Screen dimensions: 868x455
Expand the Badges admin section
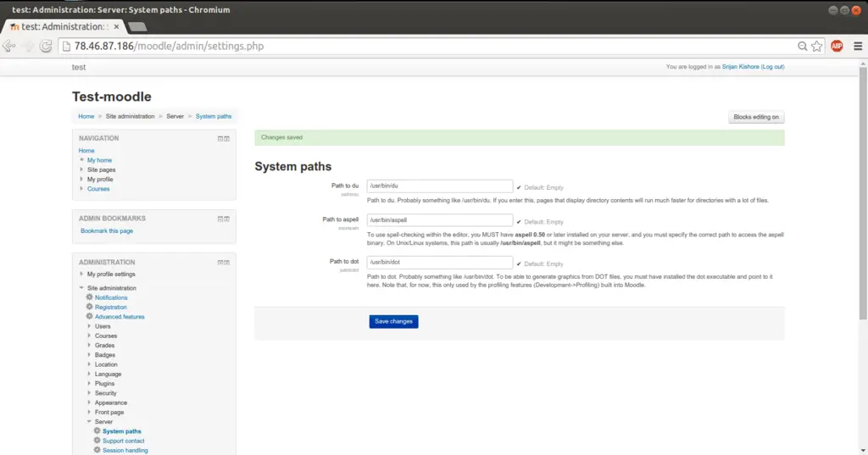[89, 355]
